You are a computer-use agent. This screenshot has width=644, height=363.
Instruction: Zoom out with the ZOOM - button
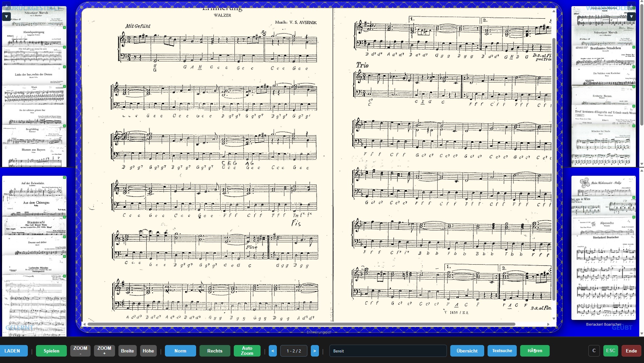(x=80, y=351)
